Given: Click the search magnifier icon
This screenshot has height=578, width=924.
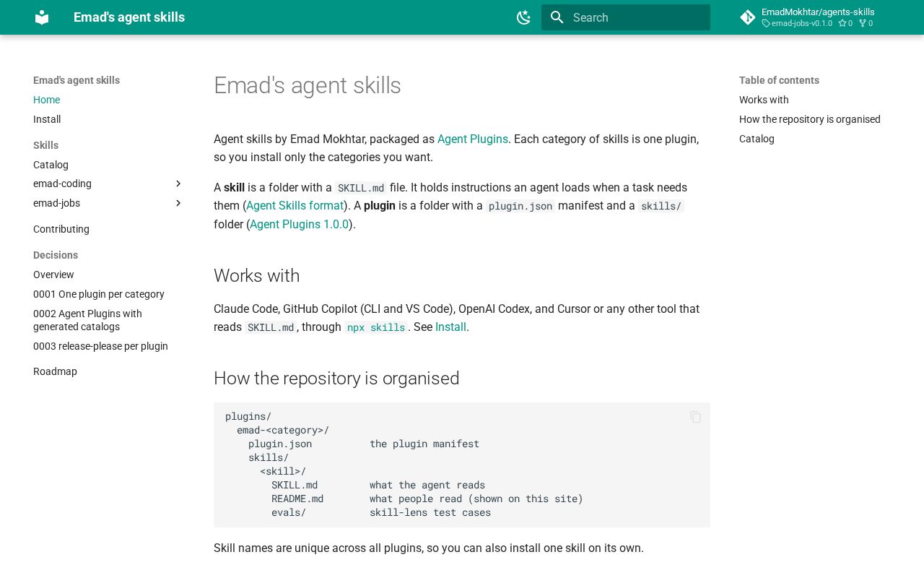Looking at the screenshot, I should [557, 17].
